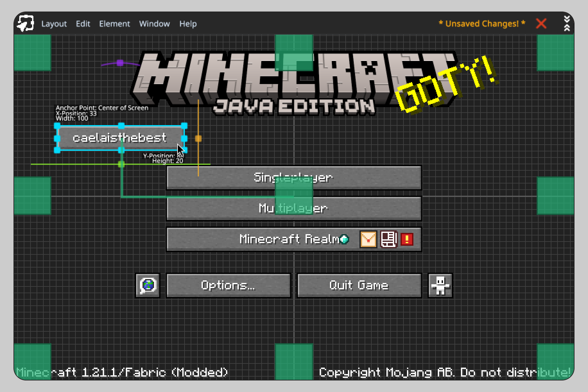588x392 pixels.
Task: Click the Unsaved Changes warning text
Action: tap(482, 24)
